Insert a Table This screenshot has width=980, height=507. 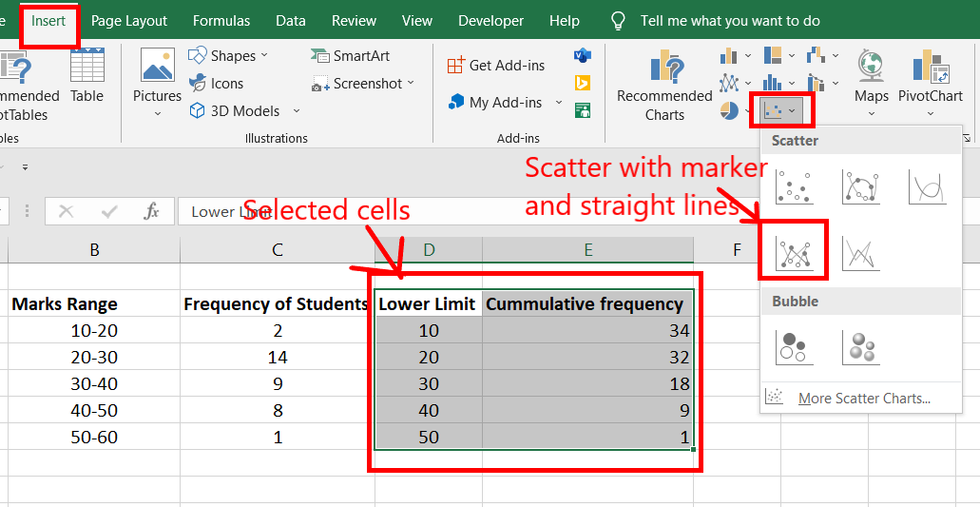(86, 75)
